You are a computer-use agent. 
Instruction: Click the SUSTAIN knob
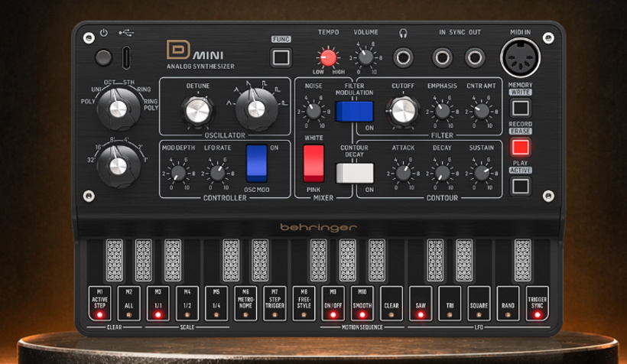[x=481, y=173]
